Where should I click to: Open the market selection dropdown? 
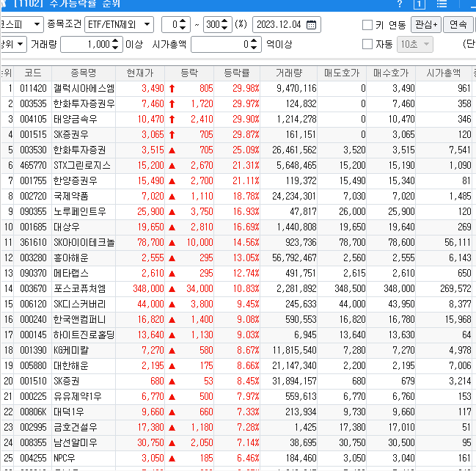[x=21, y=24]
